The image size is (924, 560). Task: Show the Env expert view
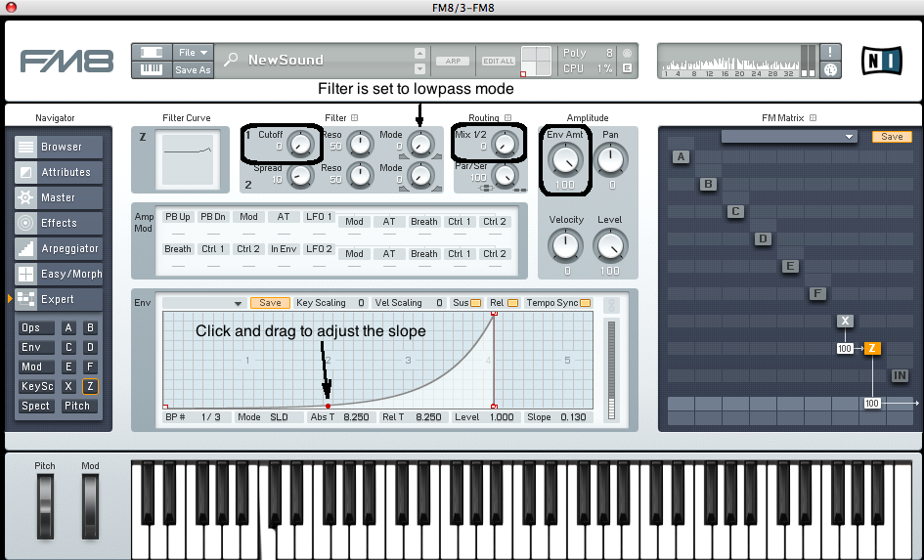tap(36, 347)
